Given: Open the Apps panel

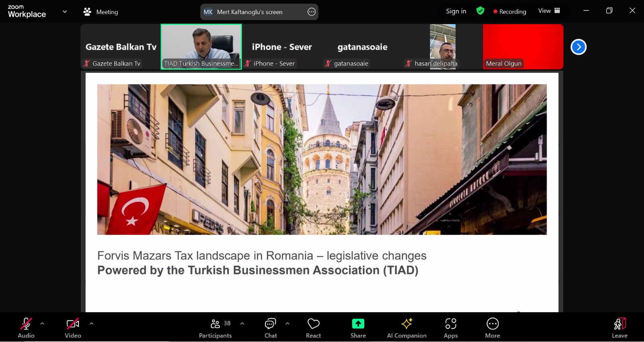Looking at the screenshot, I should (x=450, y=328).
